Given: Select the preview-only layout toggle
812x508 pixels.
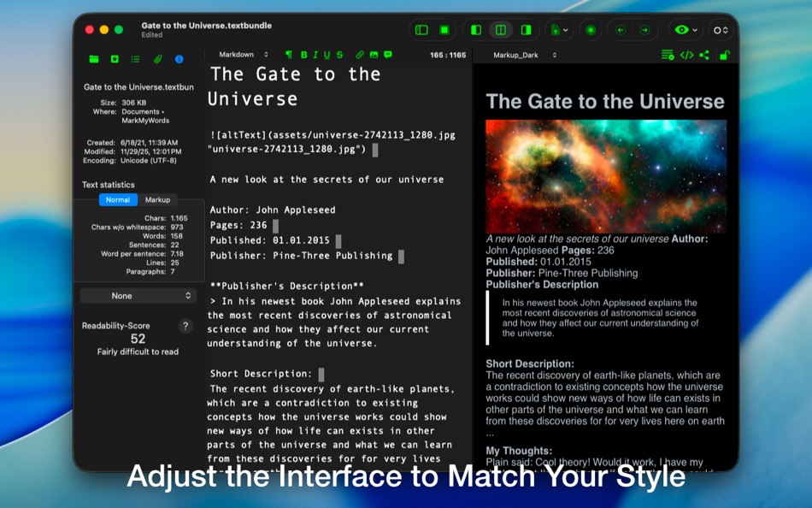Looking at the screenshot, I should 526,29.
